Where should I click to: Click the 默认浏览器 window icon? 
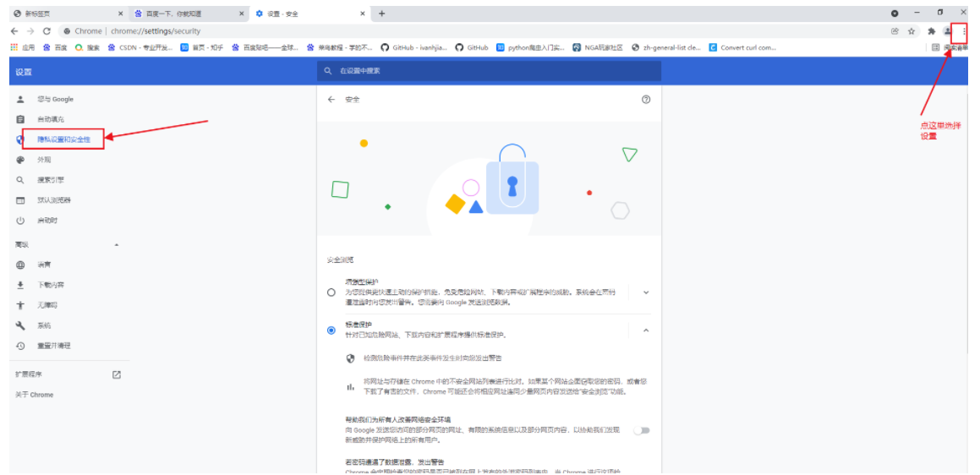pos(20,200)
